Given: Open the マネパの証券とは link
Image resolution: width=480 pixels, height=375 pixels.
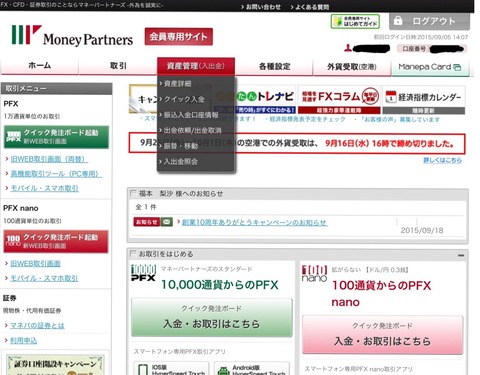Looking at the screenshot, I should point(37,326).
